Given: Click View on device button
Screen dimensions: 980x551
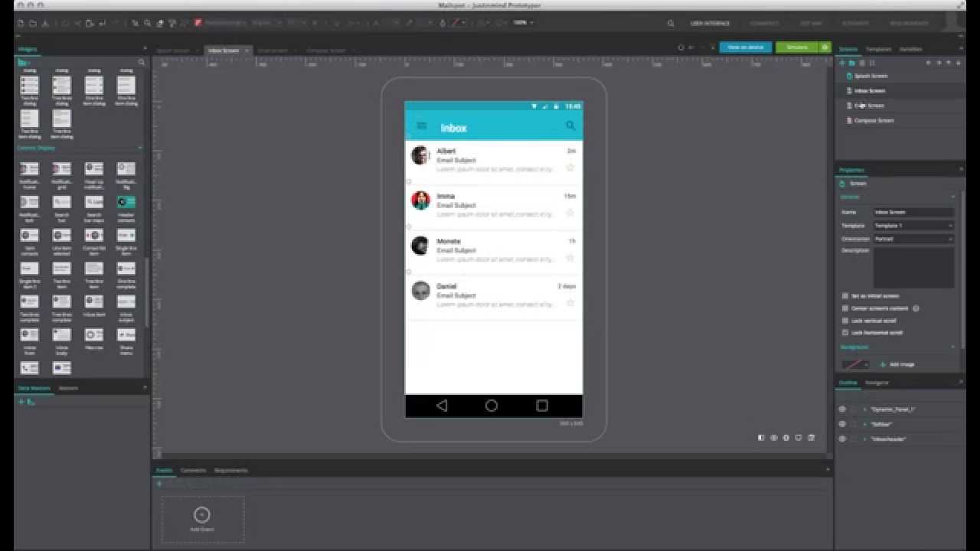Looking at the screenshot, I should tap(745, 47).
